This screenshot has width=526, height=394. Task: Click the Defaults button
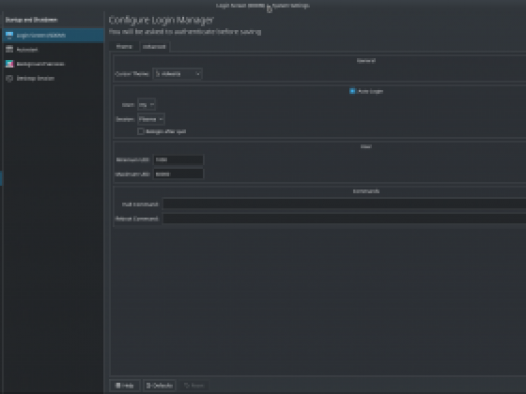(159, 386)
